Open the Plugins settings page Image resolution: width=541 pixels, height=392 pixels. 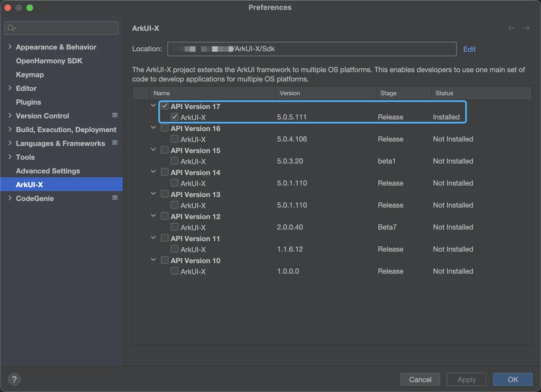28,102
